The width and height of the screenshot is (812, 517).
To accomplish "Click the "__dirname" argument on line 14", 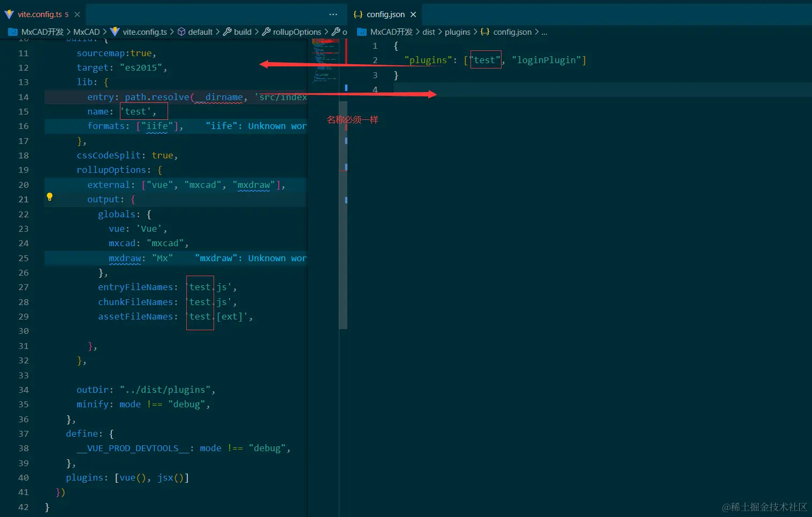I will click(218, 97).
